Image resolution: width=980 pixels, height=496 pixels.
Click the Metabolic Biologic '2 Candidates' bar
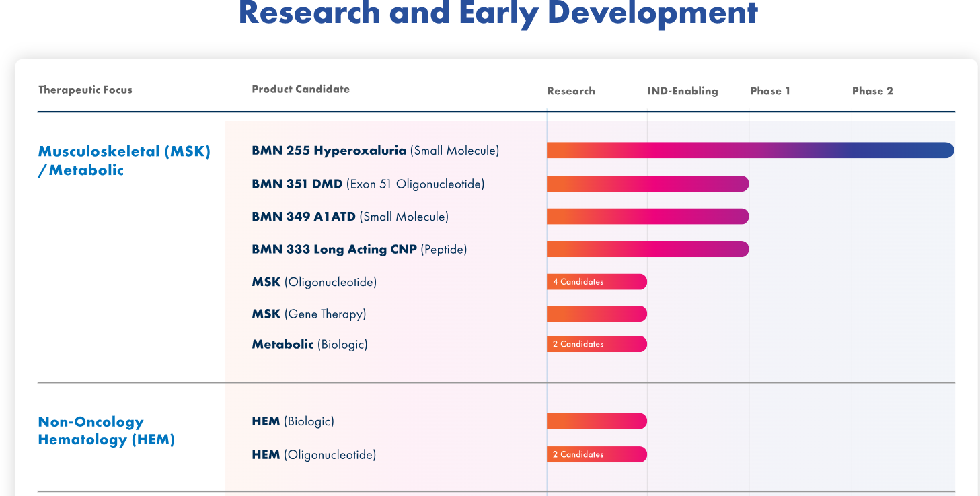click(x=597, y=344)
